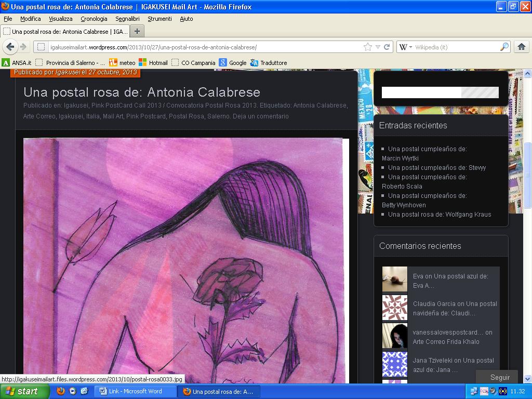Viewport: 532px width, 399px height.
Task: Click the browser Back arrow button
Action: tap(10, 47)
